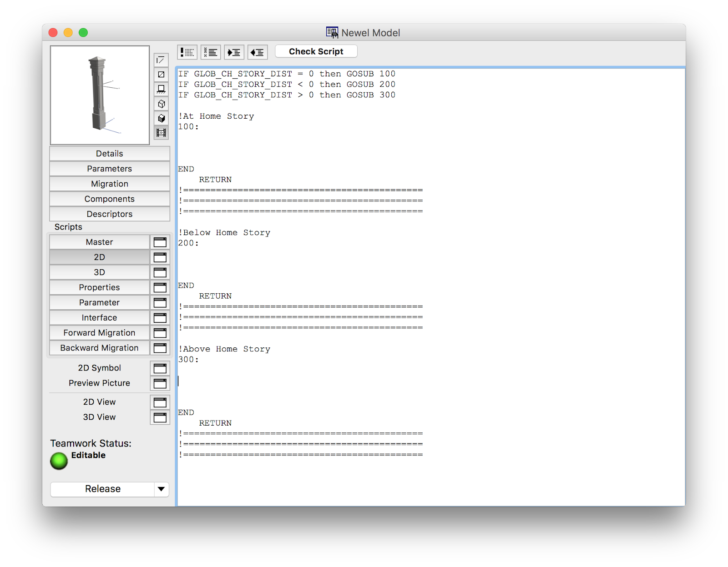This screenshot has height=567, width=728.
Task: Open Backward Migration script in separate window
Action: click(x=160, y=348)
